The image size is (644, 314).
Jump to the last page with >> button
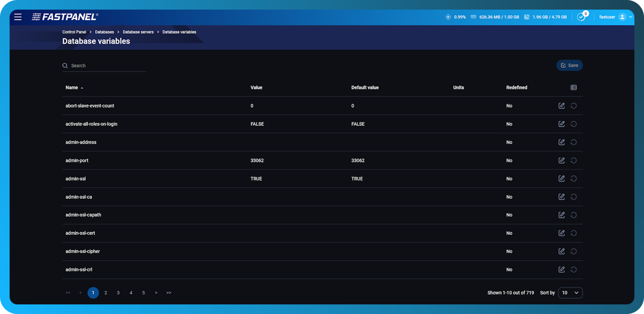[x=169, y=292]
